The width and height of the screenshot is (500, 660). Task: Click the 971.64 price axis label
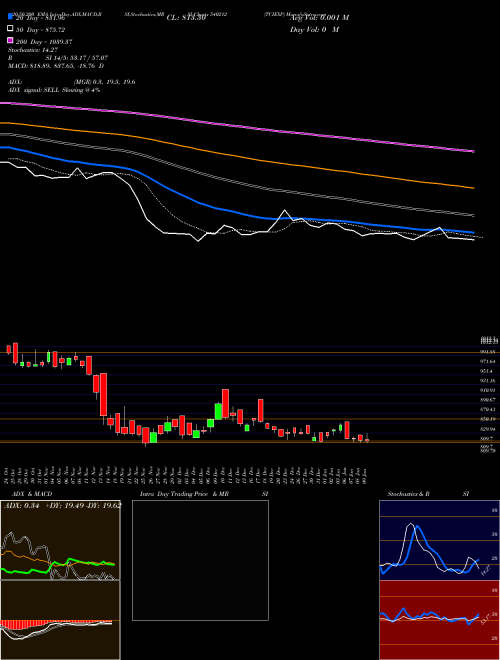coord(488,362)
